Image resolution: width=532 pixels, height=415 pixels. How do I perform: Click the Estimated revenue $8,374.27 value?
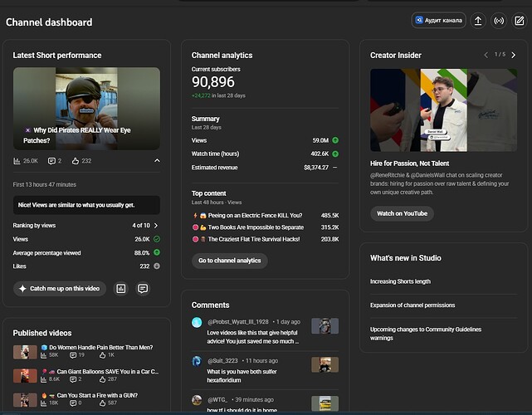[x=316, y=168]
